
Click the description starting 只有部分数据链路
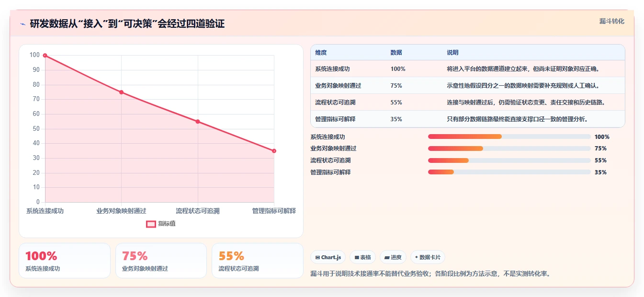518,119
